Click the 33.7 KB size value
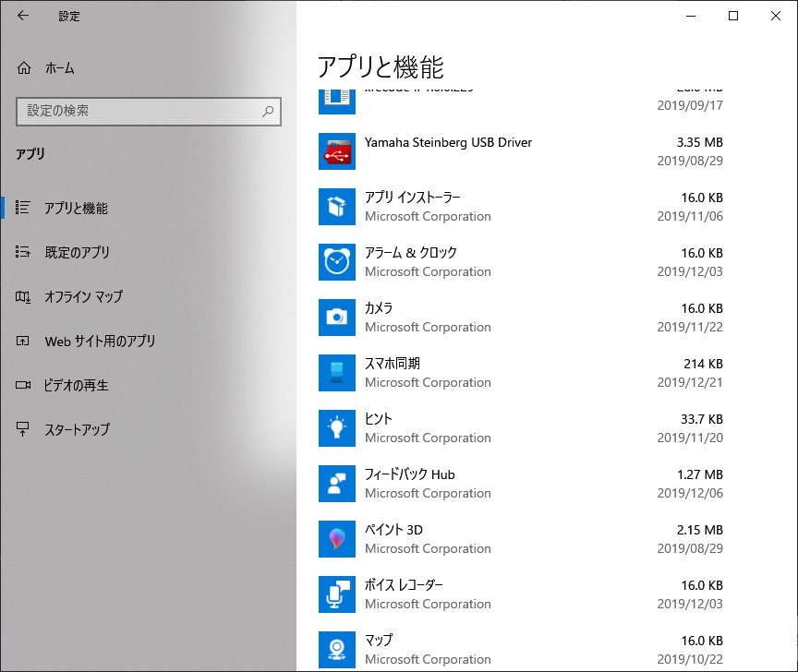The image size is (798, 672). 702,419
